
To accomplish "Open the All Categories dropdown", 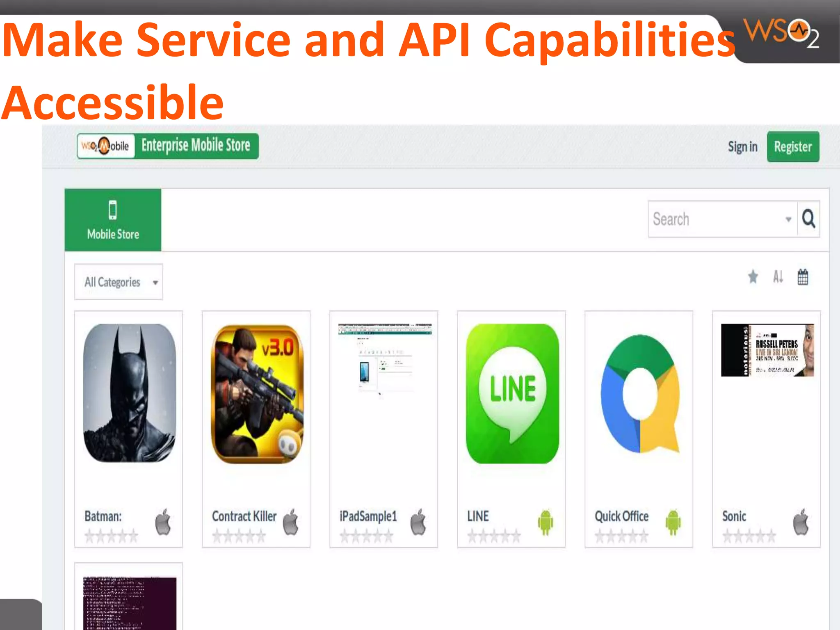I will pyautogui.click(x=119, y=282).
